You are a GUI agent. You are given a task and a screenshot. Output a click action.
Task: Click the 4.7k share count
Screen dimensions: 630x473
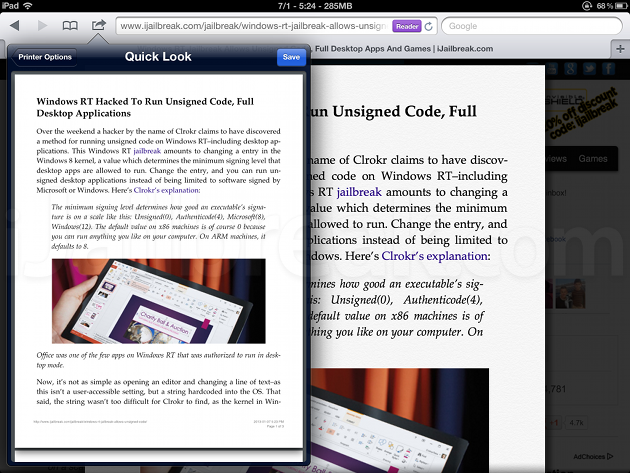(576, 423)
